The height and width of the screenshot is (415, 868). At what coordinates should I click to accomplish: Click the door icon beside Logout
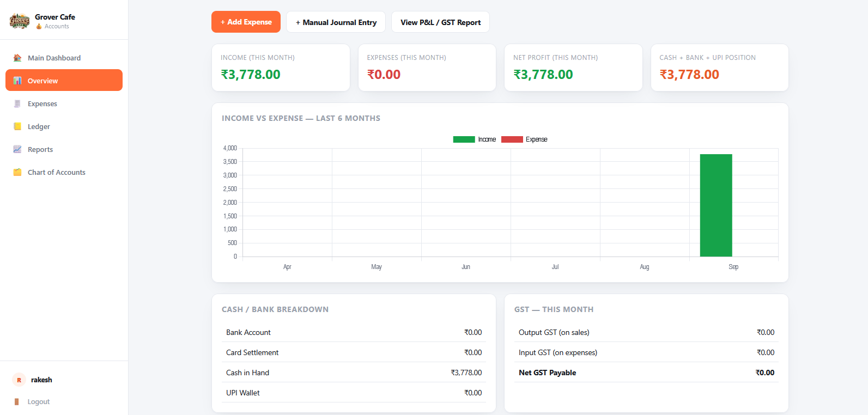[17, 402]
